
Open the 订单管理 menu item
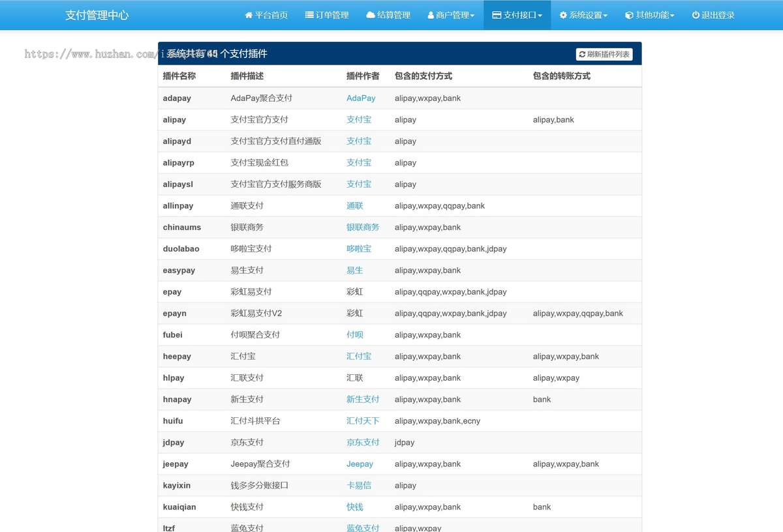click(327, 15)
